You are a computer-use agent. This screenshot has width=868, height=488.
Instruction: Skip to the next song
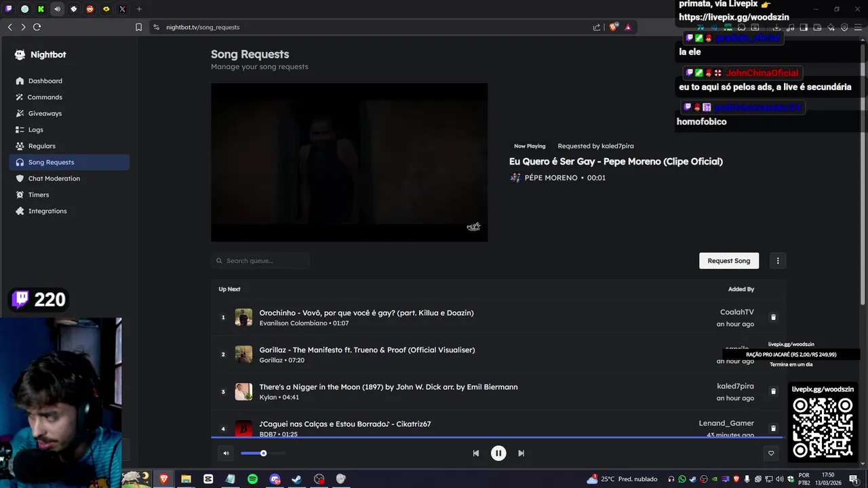[521, 453]
